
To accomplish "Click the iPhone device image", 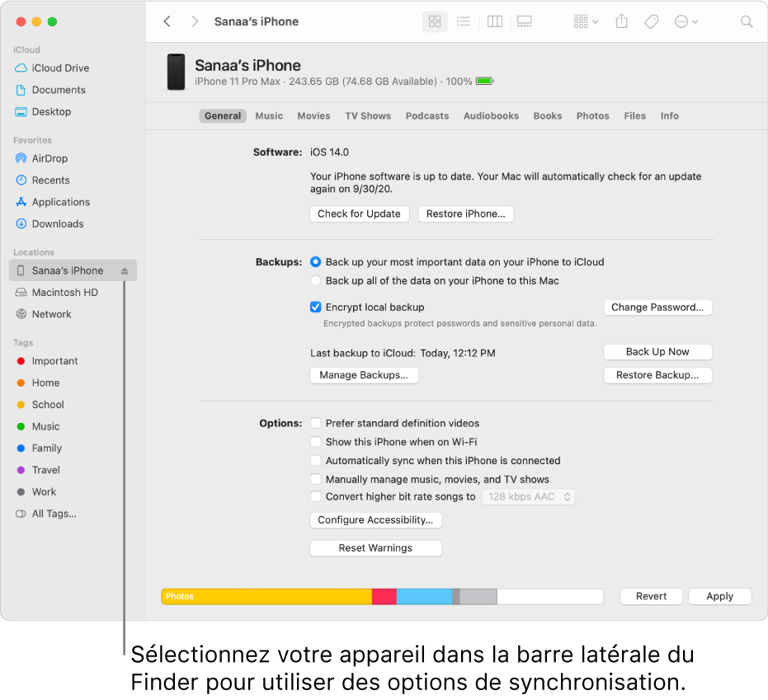I will coord(176,73).
